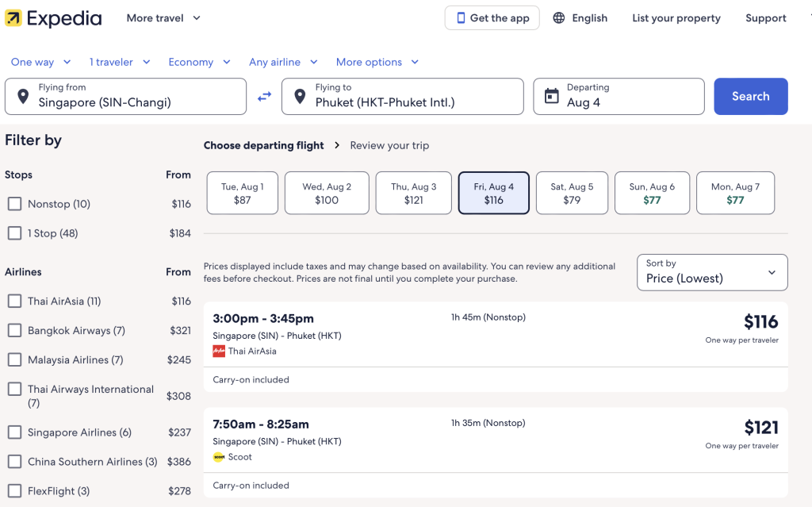Check the 1 Stop (48) filter
Screen dimensions: 812x507
click(14, 233)
